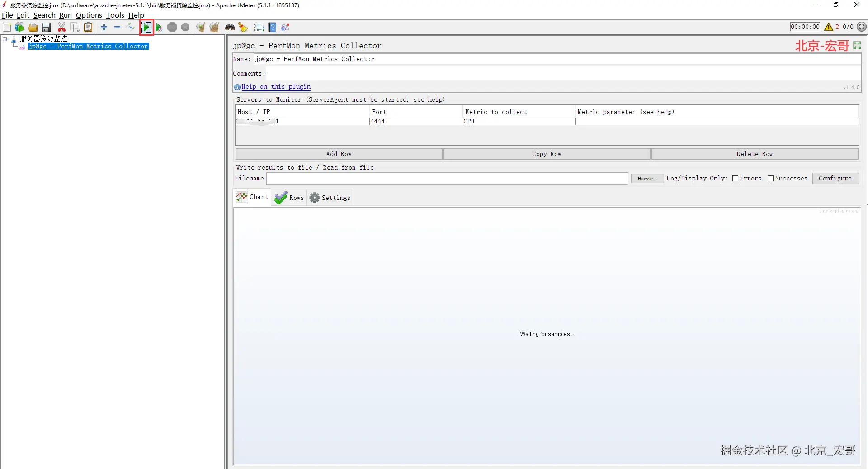This screenshot has height=469, width=868.
Task: Click the Metric parameter cell in the first row
Action: (717, 122)
